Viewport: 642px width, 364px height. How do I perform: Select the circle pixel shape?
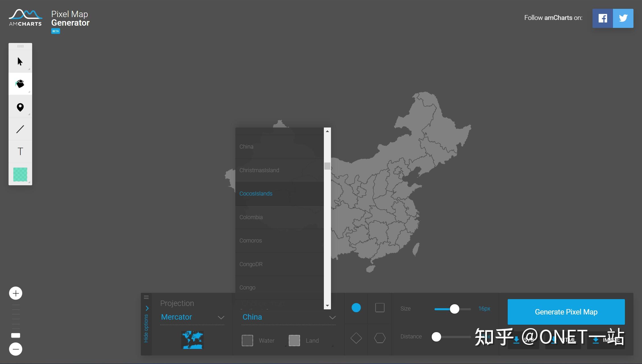pyautogui.click(x=356, y=308)
